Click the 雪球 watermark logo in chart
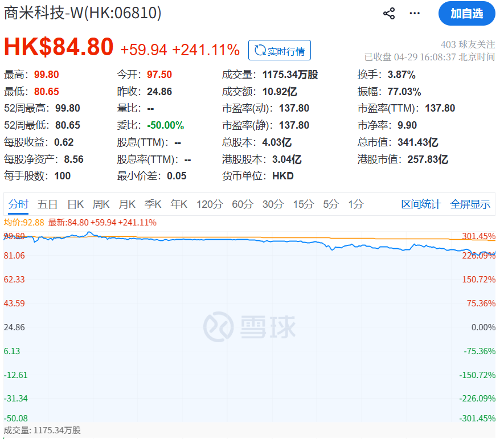This screenshot has height=439, width=504. [250, 327]
